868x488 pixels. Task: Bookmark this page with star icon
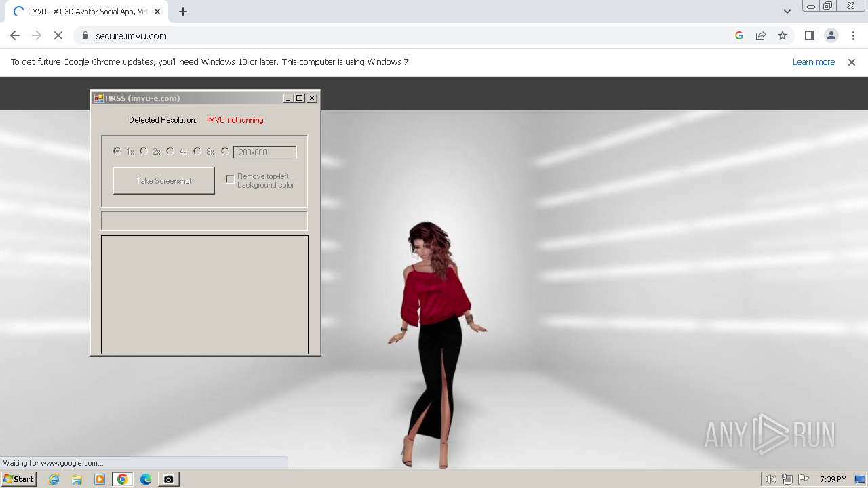pyautogui.click(x=783, y=36)
